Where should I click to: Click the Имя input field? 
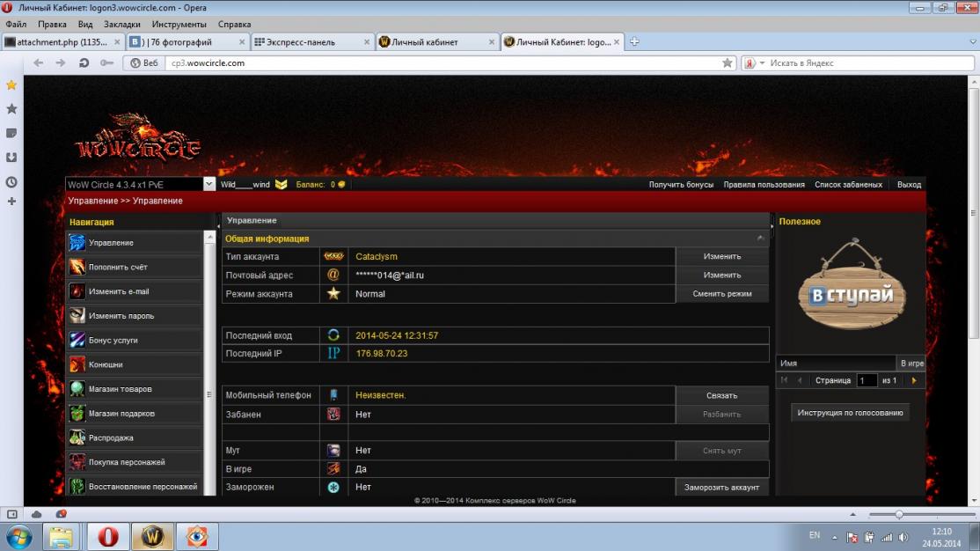point(836,363)
